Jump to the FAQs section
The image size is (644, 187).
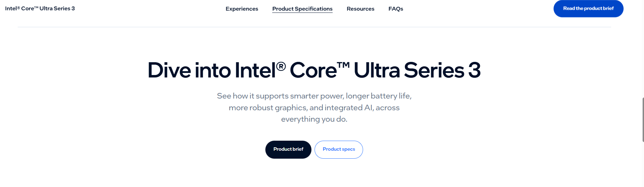(396, 9)
